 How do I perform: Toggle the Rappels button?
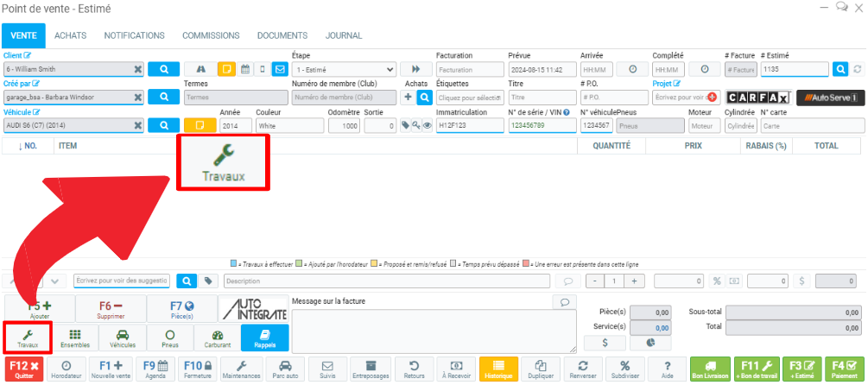point(264,337)
